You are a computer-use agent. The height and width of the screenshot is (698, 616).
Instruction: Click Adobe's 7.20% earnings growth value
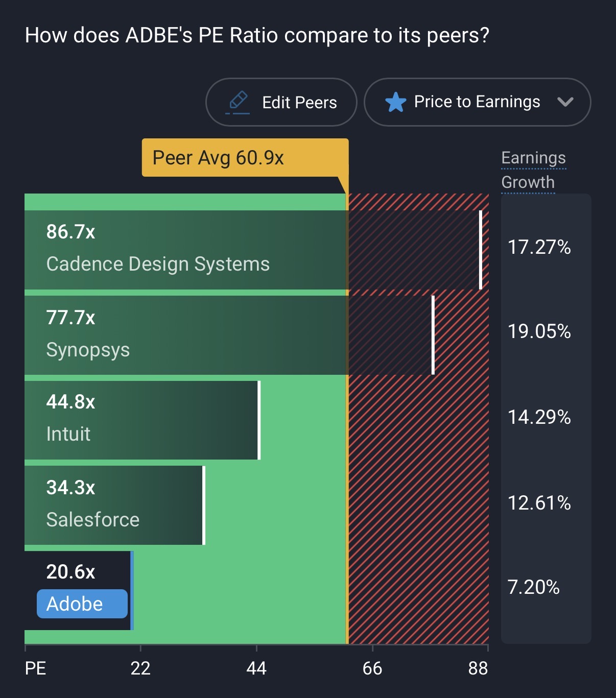[x=533, y=587]
